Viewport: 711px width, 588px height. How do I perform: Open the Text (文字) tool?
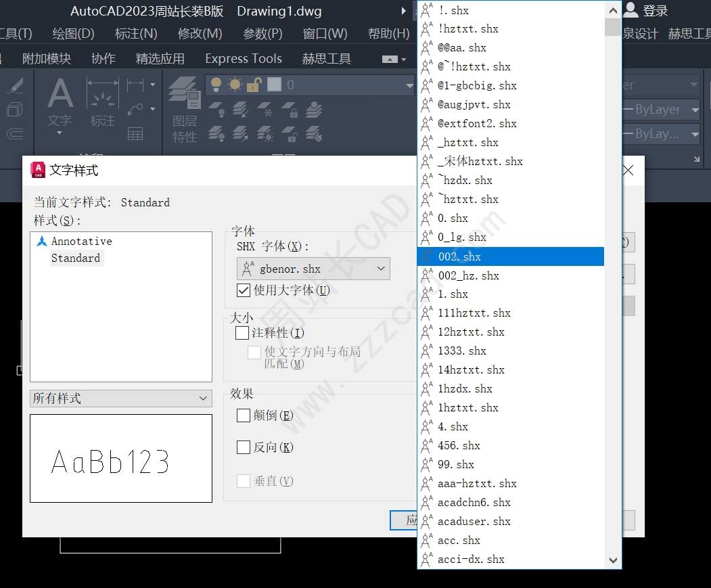60,103
